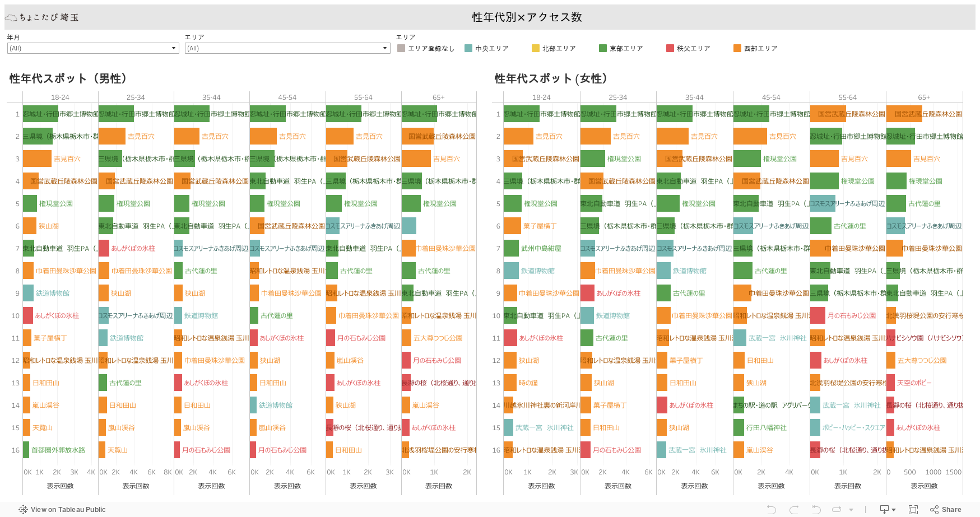Click 古代蓮の里 label in male 35-44 rank 8

pos(201,271)
